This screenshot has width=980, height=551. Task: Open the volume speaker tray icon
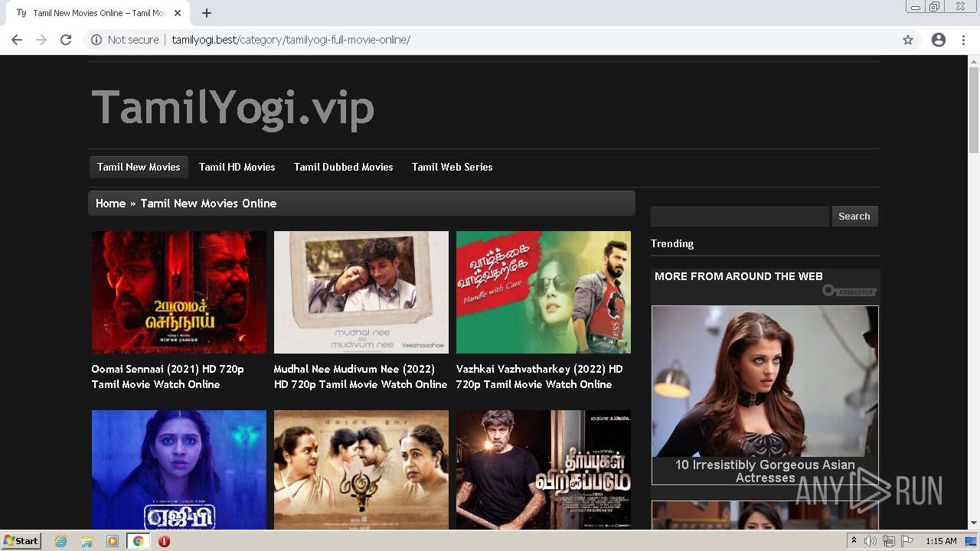coord(871,541)
